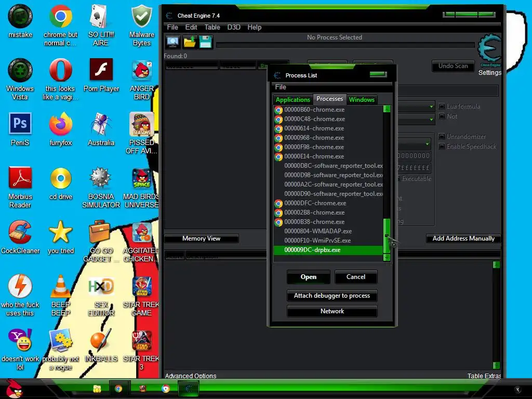Click the Undo Scan button
The image size is (532, 399).
[453, 66]
